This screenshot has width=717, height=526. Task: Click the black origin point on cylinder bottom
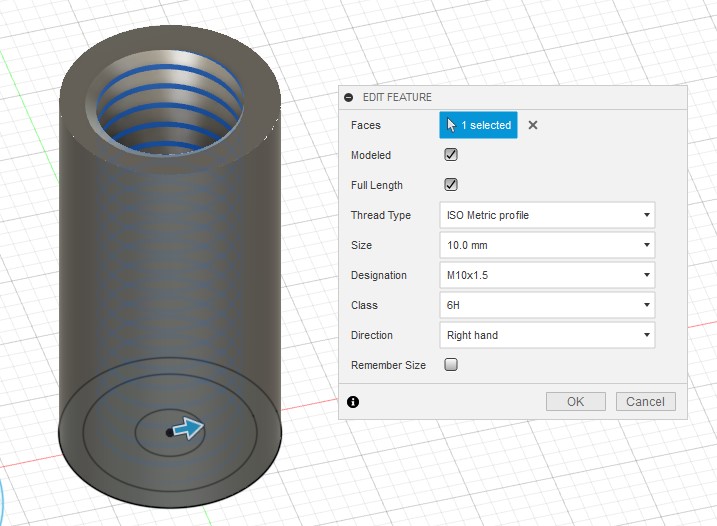[x=169, y=432]
